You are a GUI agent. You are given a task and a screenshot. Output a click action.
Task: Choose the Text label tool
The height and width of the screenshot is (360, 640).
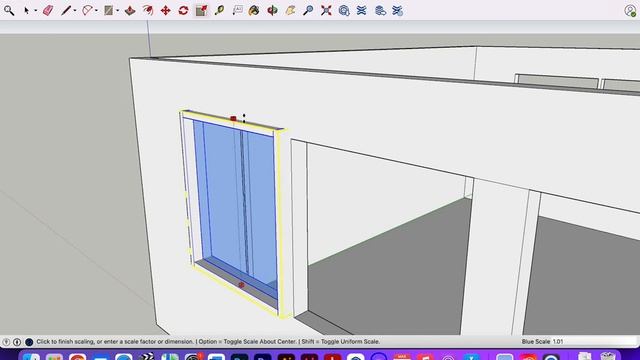point(237,11)
